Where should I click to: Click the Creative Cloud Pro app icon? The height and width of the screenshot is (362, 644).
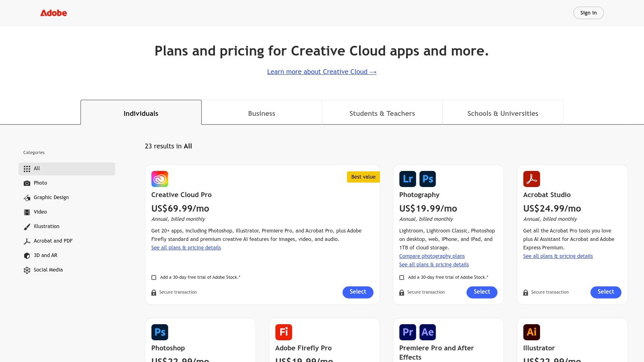pyautogui.click(x=160, y=179)
